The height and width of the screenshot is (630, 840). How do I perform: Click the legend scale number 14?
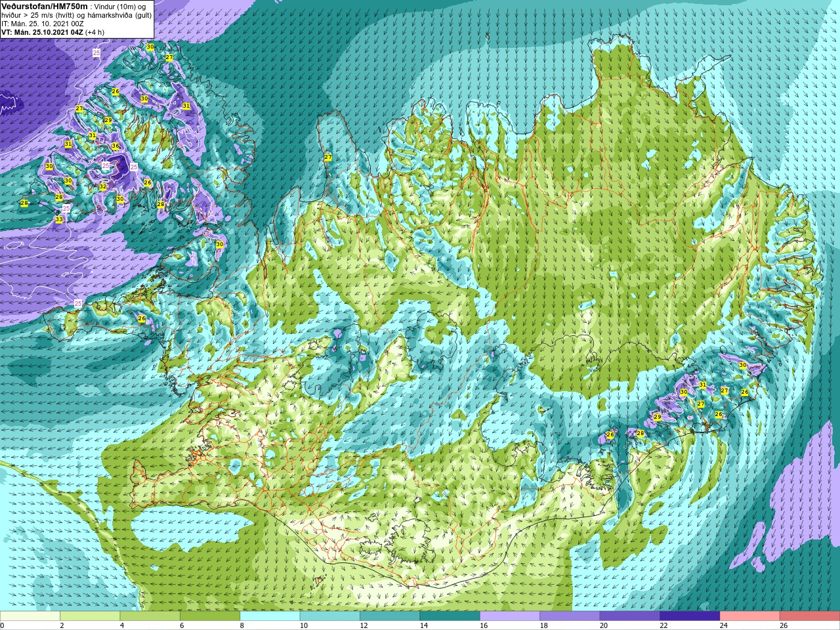(x=424, y=625)
